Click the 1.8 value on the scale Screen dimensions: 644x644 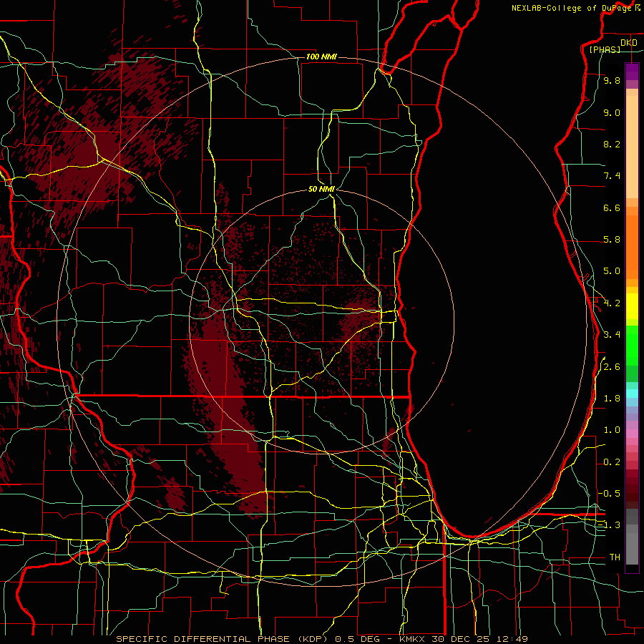(612, 399)
